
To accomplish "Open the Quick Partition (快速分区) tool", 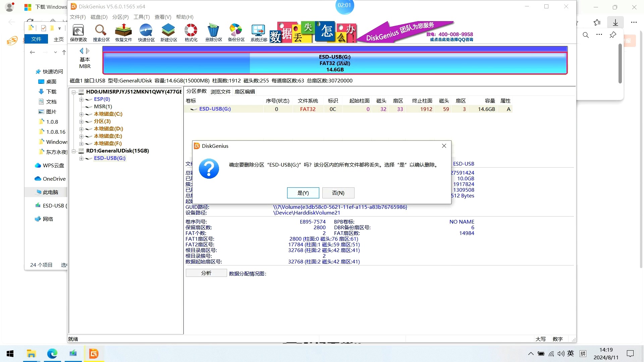I will pyautogui.click(x=146, y=33).
